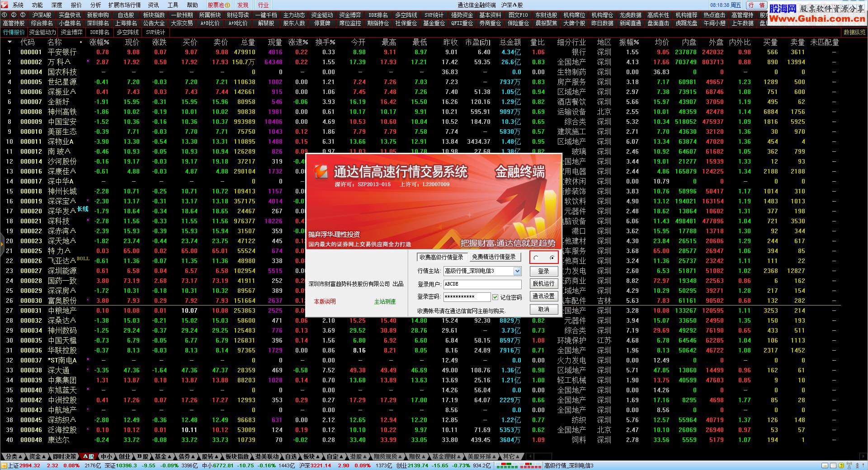Image resolution: width=868 pixels, height=470 pixels.
Task: Open the 行情 mode button at top right
Action: point(756,5)
